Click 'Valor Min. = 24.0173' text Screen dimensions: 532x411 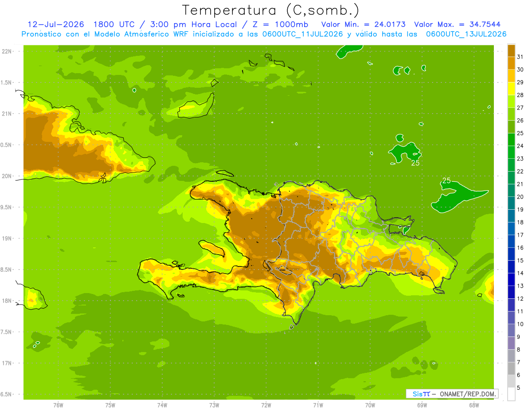pyautogui.click(x=363, y=24)
